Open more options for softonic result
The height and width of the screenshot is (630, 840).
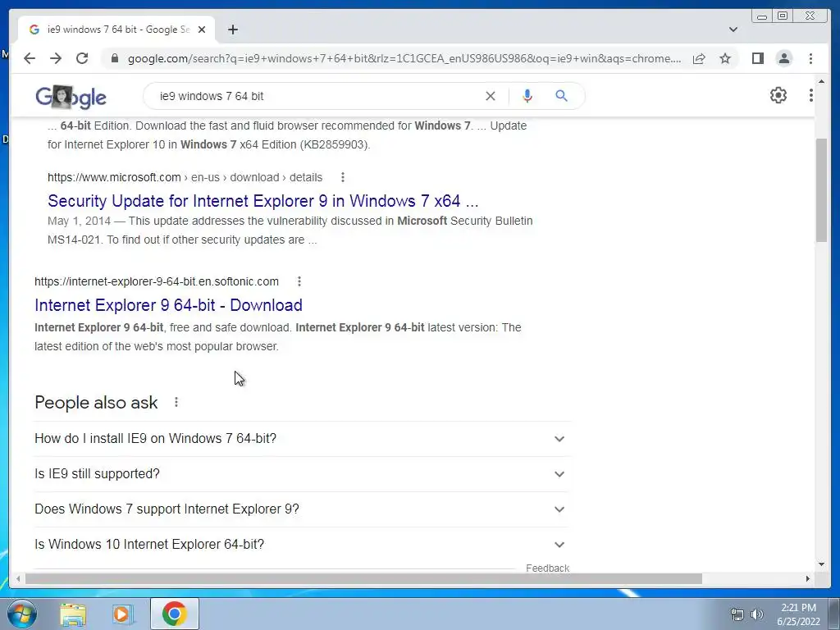[x=299, y=281]
